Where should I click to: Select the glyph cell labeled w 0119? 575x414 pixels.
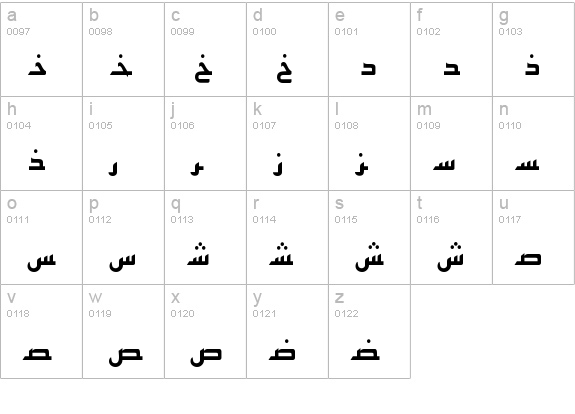(124, 331)
